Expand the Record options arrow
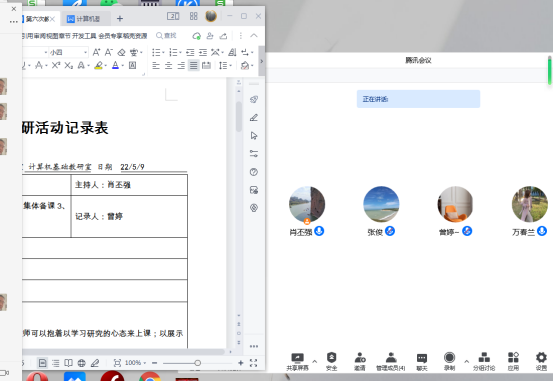 coord(466,361)
